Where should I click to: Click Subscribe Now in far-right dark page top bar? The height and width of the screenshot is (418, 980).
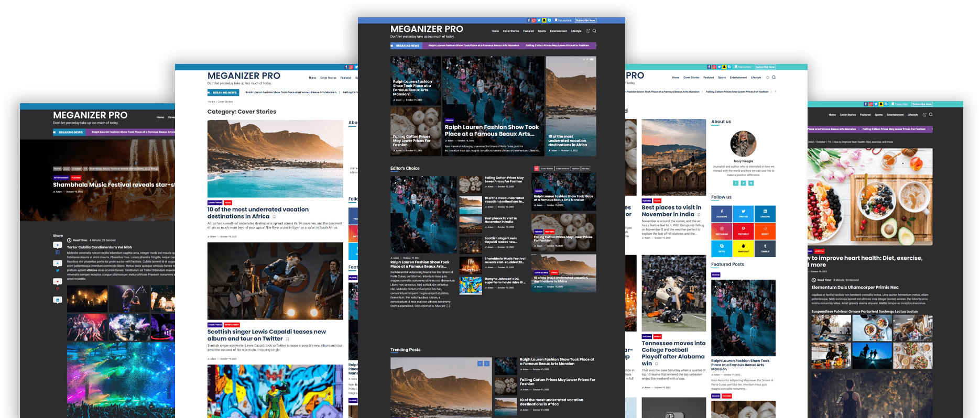click(922, 104)
